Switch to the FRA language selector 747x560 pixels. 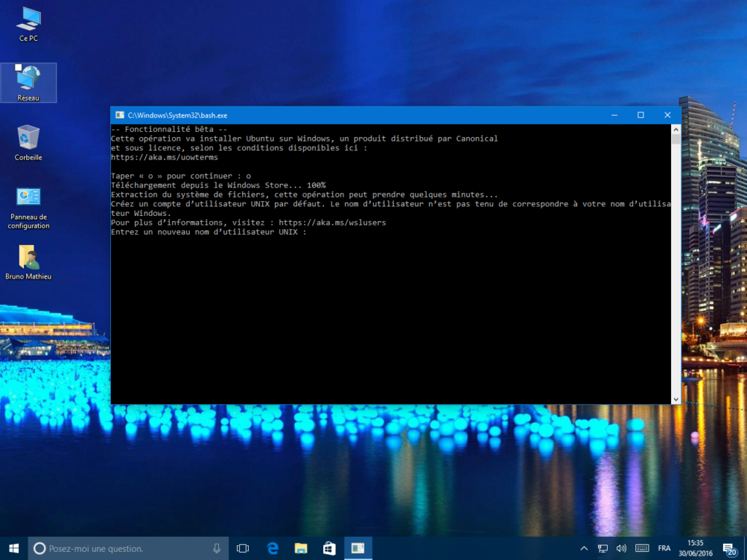coord(664,548)
